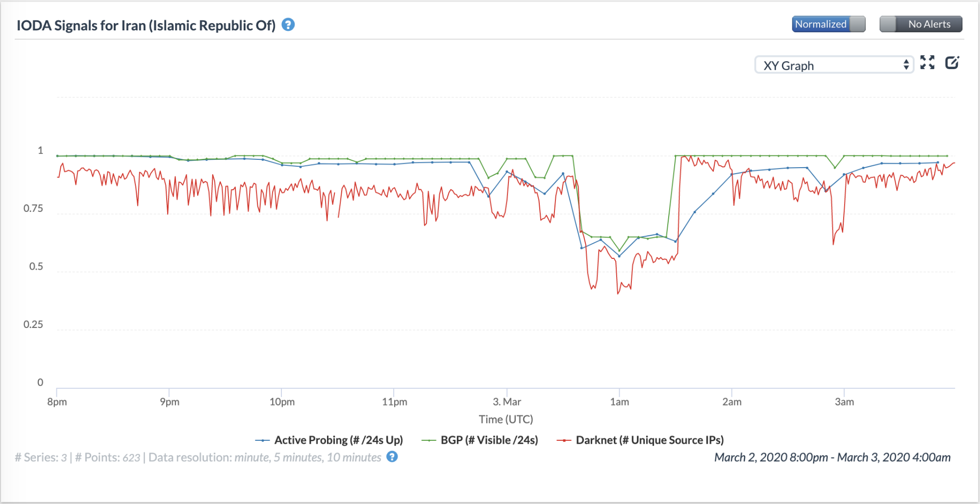
Task: Click the IODA Signals for Iran heading
Action: point(146,25)
